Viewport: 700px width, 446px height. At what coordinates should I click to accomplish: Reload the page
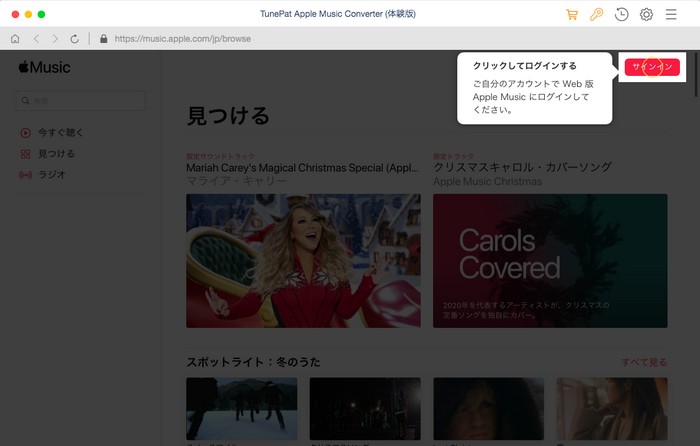pos(75,39)
